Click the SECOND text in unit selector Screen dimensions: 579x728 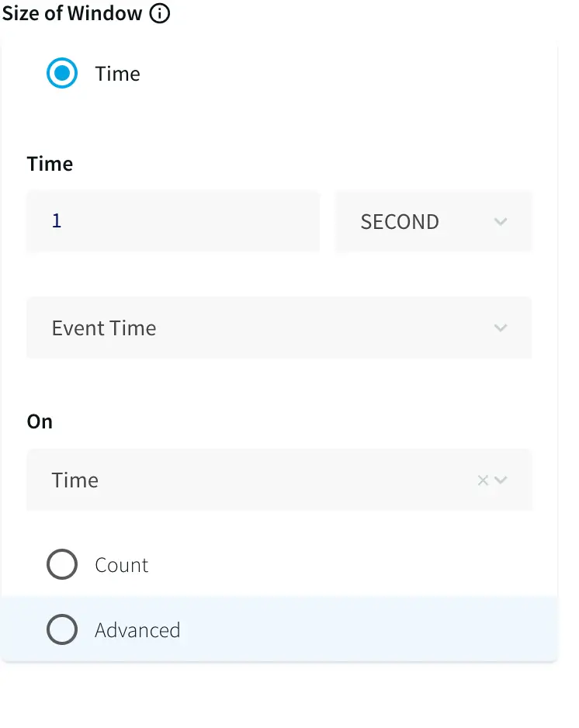(400, 222)
